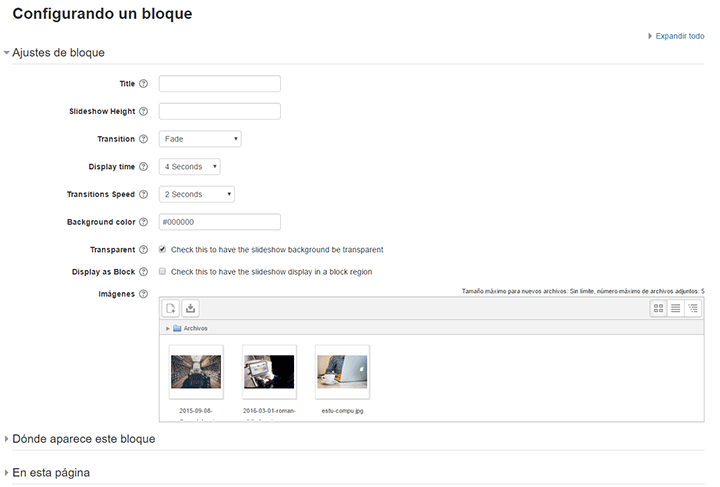Download all files from the file manager
The width and height of the screenshot is (720, 487).
[191, 308]
